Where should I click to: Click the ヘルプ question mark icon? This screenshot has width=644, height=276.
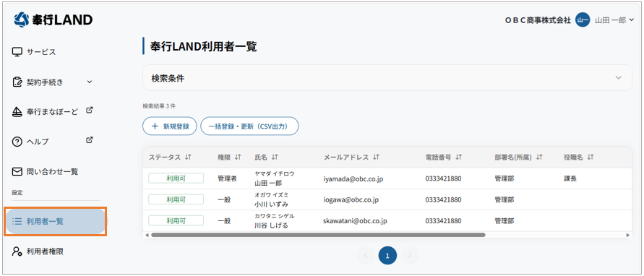17,142
